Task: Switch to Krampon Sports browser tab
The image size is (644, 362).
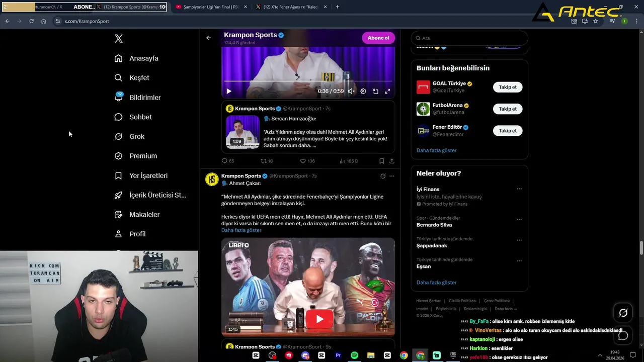Action: [x=131, y=7]
